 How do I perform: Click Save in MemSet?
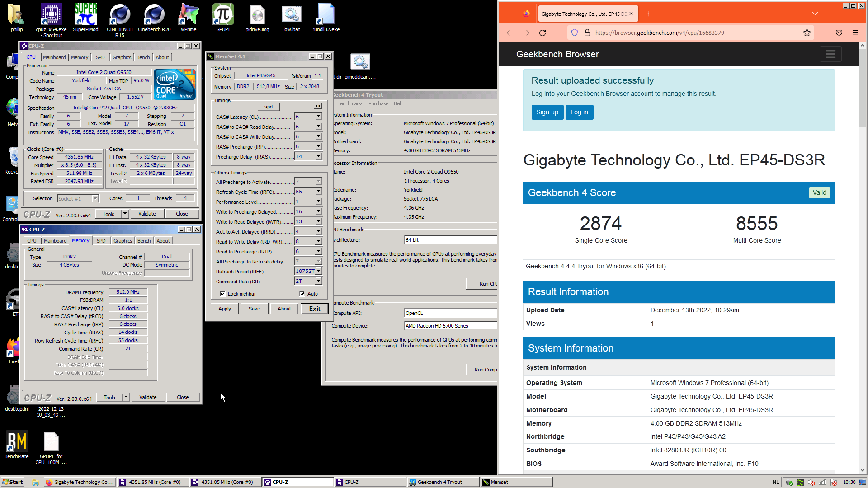click(254, 309)
